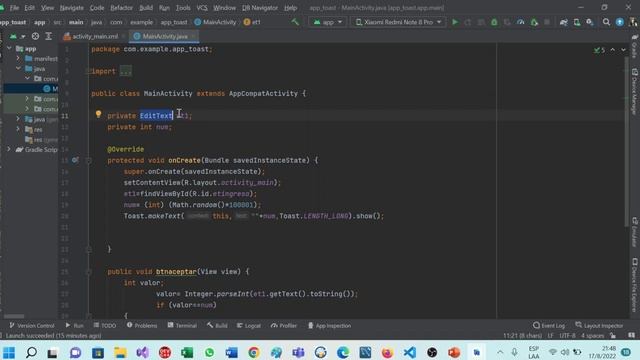Open the Android project view dropdown
The width and height of the screenshot is (640, 360).
click(17, 36)
